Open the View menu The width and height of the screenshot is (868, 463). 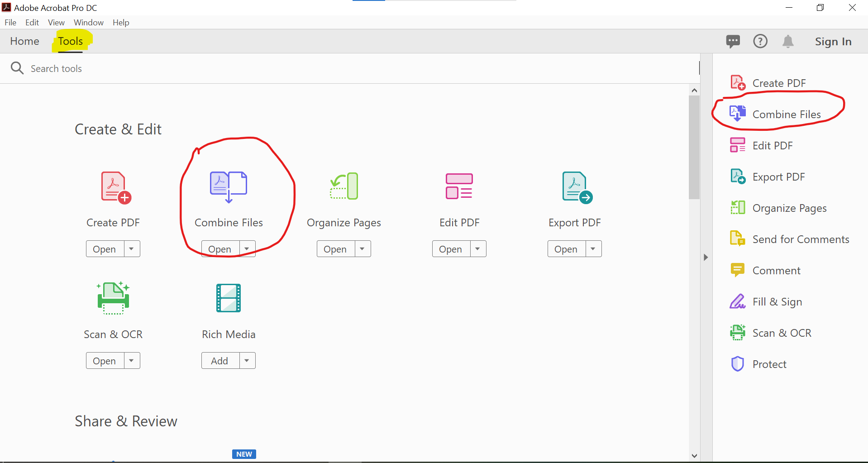(x=56, y=23)
